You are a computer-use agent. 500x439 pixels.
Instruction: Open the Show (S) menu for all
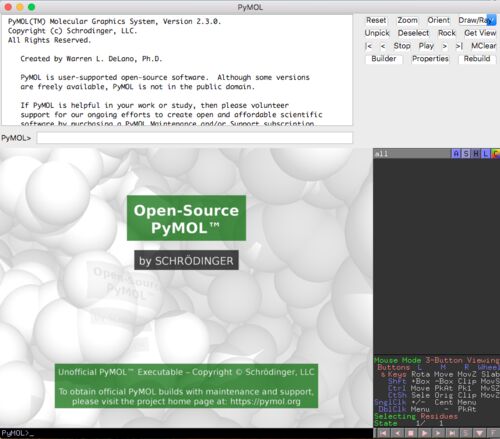tap(466, 154)
